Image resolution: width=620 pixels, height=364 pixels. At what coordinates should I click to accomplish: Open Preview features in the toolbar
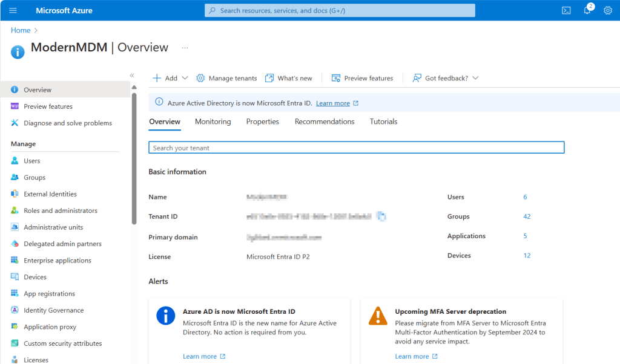[x=362, y=78]
